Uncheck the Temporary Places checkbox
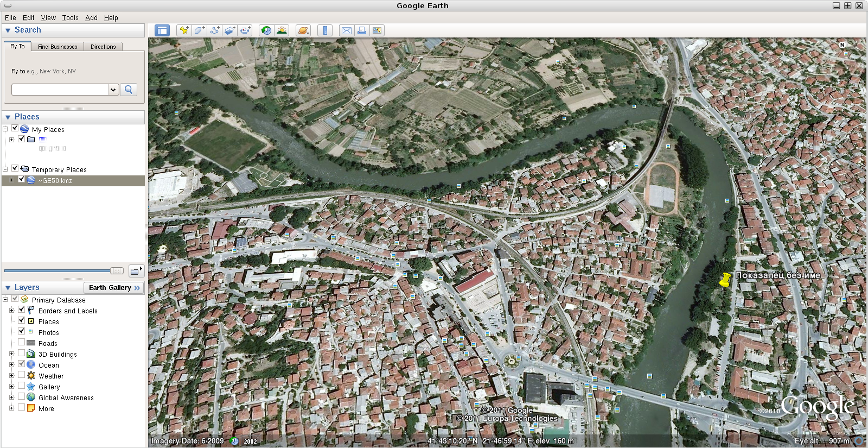This screenshot has height=448, width=868. point(15,168)
